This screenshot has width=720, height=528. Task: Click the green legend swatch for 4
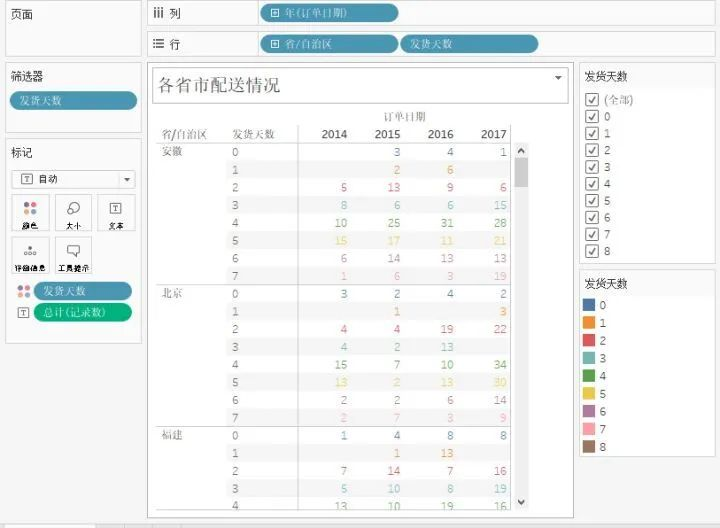[x=589, y=376]
